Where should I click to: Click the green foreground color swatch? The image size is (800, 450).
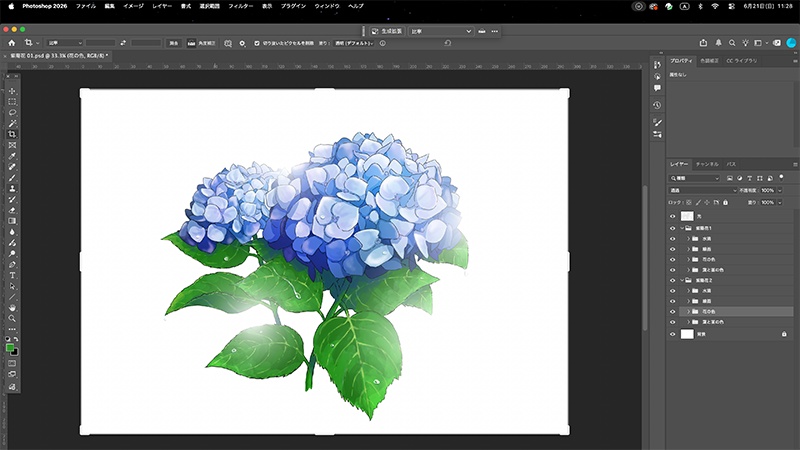click(10, 348)
